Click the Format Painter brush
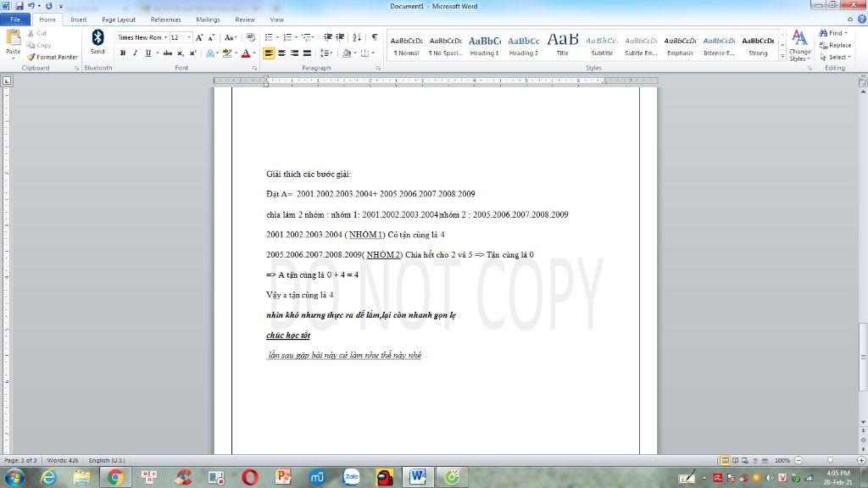The width and height of the screenshot is (868, 488). pos(52,57)
